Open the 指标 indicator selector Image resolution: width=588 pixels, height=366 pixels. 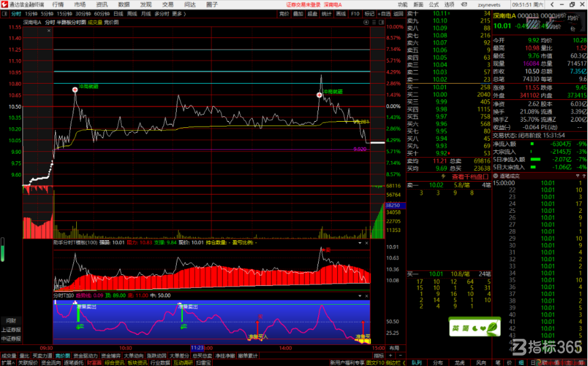pyautogui.click(x=379, y=356)
